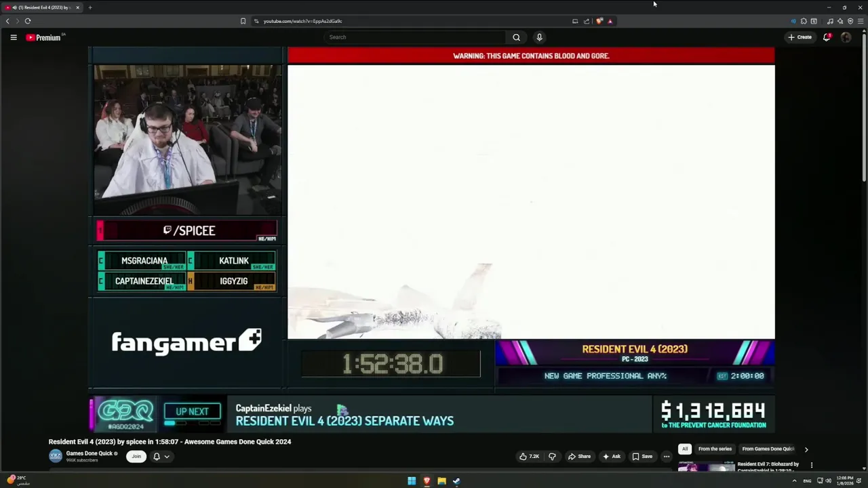868x488 pixels.
Task: Click the Brave Rewards triangle icon
Action: (x=610, y=21)
